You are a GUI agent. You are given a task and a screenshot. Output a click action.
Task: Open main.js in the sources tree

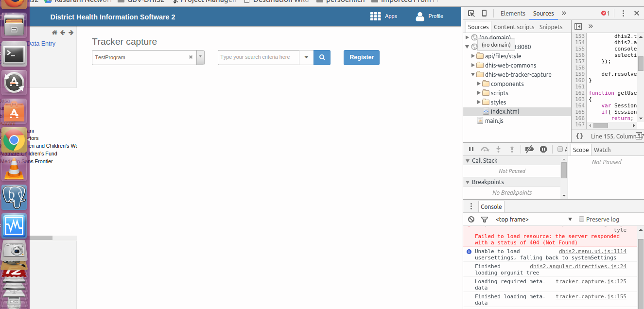pos(494,120)
